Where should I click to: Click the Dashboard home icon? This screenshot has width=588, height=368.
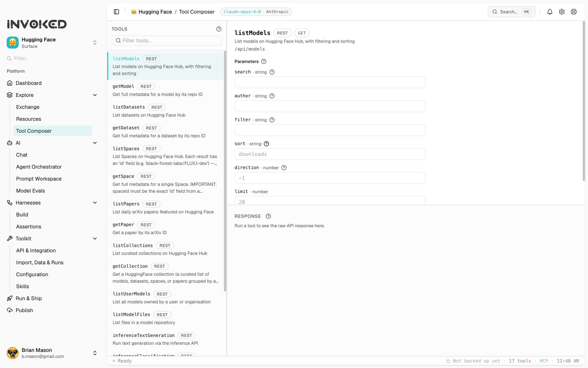(x=10, y=83)
